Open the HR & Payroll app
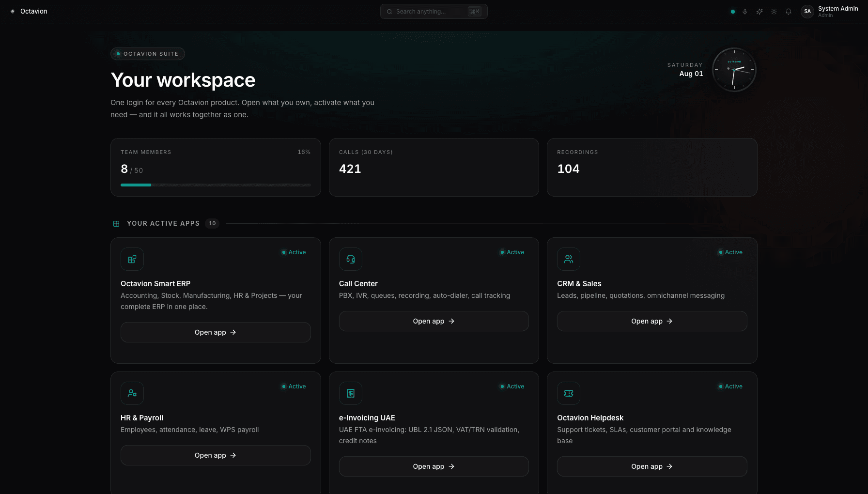This screenshot has height=494, width=868. pos(216,455)
